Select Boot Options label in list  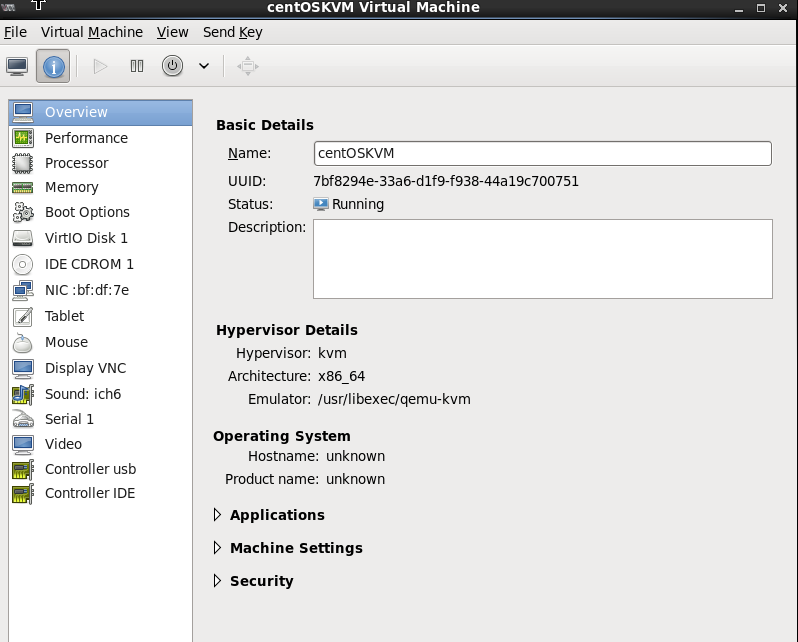click(87, 212)
